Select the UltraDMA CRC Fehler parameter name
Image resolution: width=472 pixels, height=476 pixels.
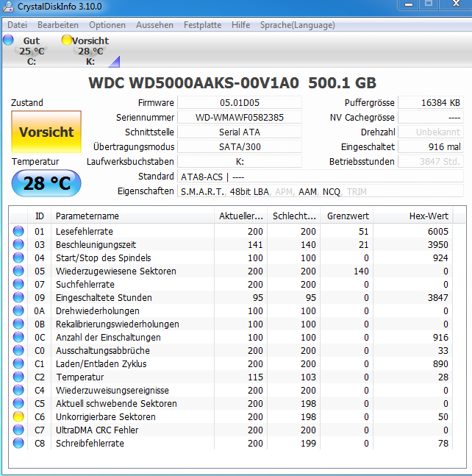pos(97,430)
